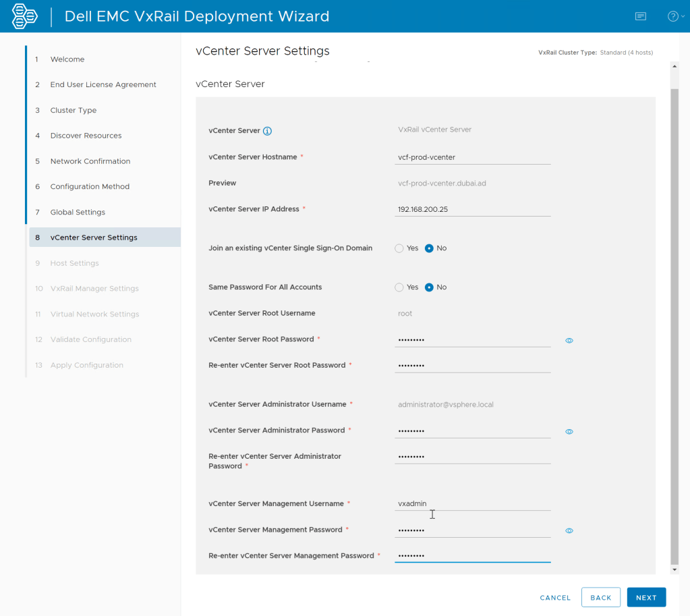Click the scrollbar down arrow

click(674, 569)
